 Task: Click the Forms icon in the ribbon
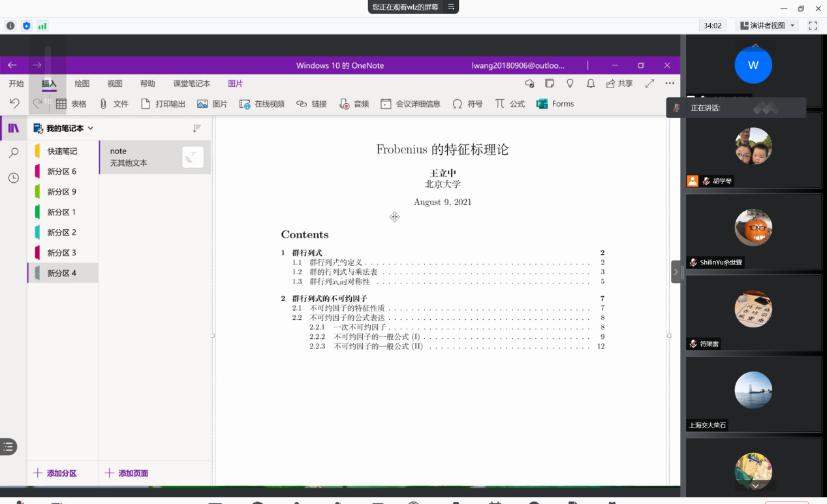(542, 104)
